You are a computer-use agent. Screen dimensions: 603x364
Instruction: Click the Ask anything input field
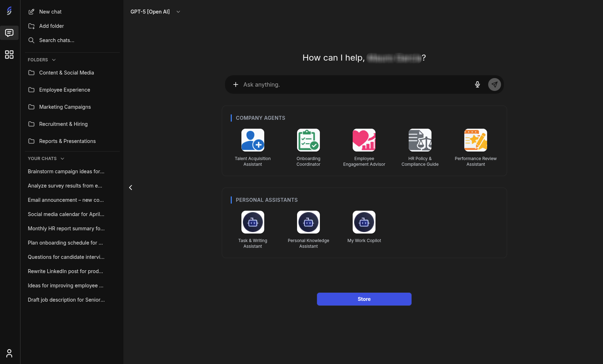click(x=353, y=84)
